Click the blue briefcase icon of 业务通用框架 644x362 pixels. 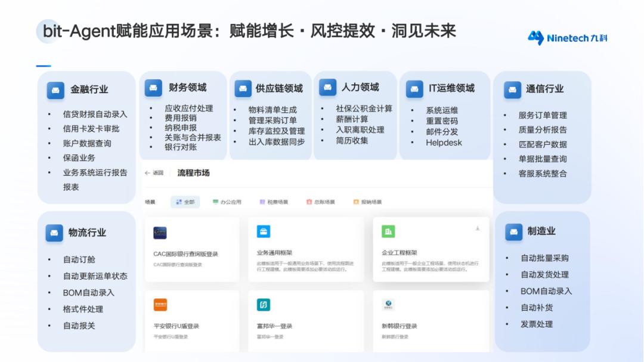pyautogui.click(x=264, y=231)
